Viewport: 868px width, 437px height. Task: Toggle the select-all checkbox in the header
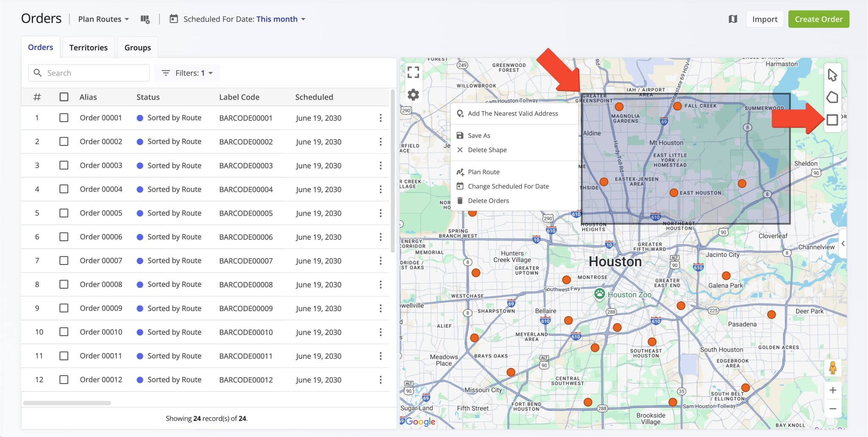point(64,97)
